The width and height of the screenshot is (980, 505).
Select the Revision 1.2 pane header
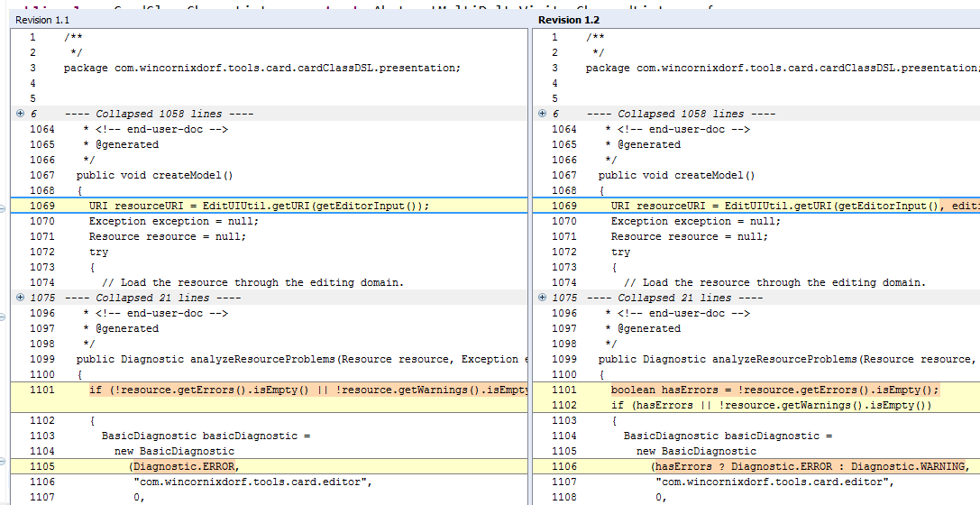point(568,20)
